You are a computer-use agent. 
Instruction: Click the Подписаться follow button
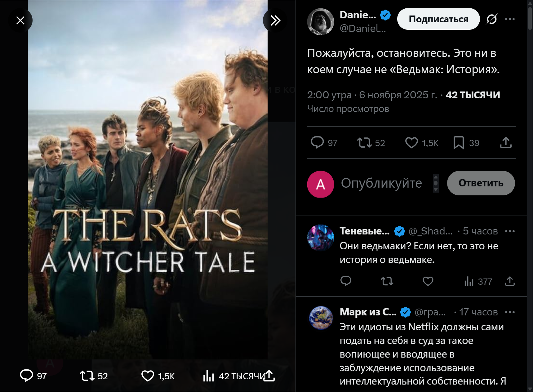(x=438, y=19)
